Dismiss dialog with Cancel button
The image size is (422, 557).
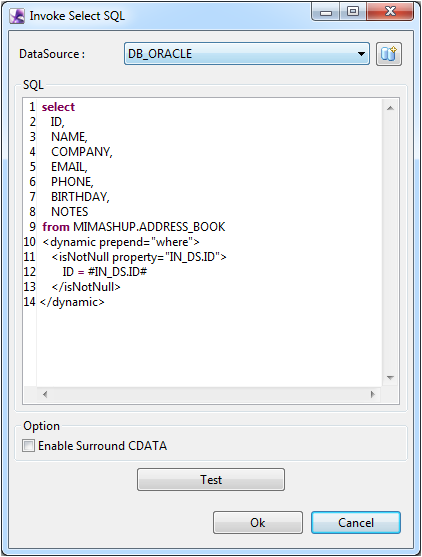[x=356, y=523]
